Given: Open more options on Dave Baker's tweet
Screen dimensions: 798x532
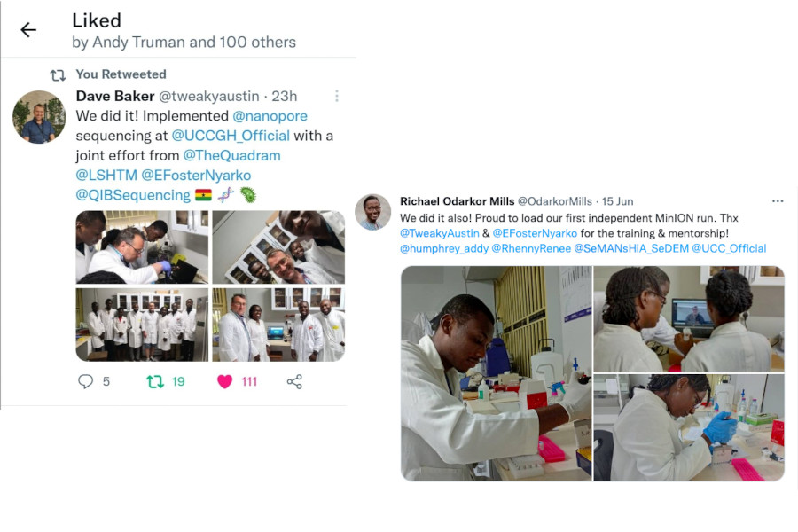Looking at the screenshot, I should 336,96.
